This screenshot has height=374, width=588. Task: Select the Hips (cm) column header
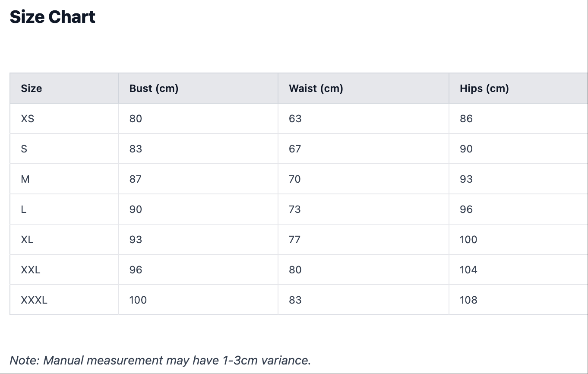point(484,89)
